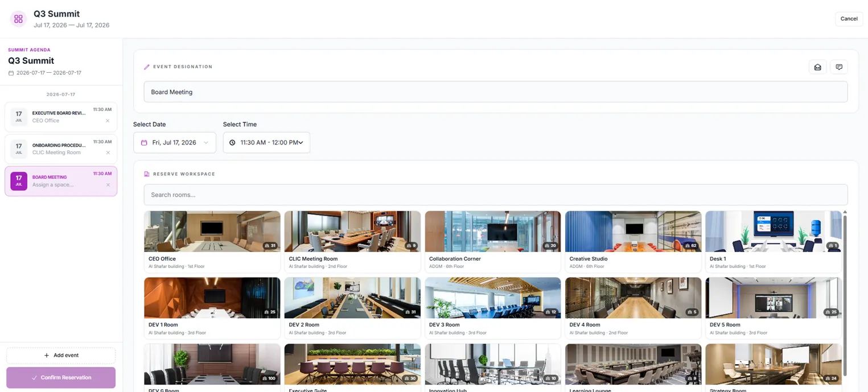Click the capacity 31 badge on CEO Office
Screen dimensions: 868x392
tap(270, 246)
